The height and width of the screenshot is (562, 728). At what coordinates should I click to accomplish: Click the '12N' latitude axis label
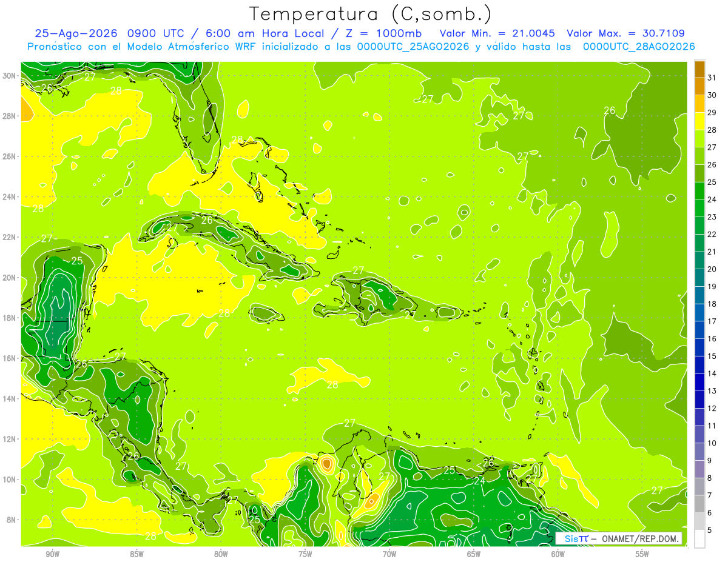click(10, 439)
